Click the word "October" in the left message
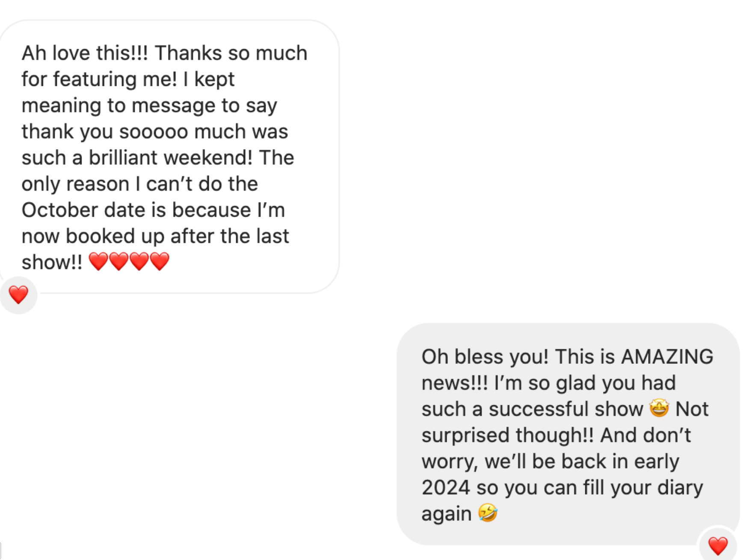The width and height of the screenshot is (747, 560). [x=59, y=210]
